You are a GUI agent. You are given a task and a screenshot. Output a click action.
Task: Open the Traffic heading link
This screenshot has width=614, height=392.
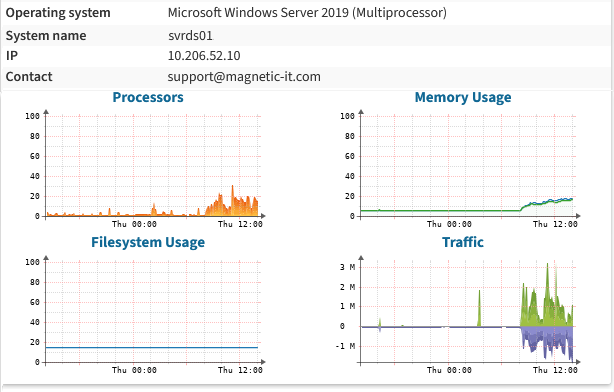(463, 242)
